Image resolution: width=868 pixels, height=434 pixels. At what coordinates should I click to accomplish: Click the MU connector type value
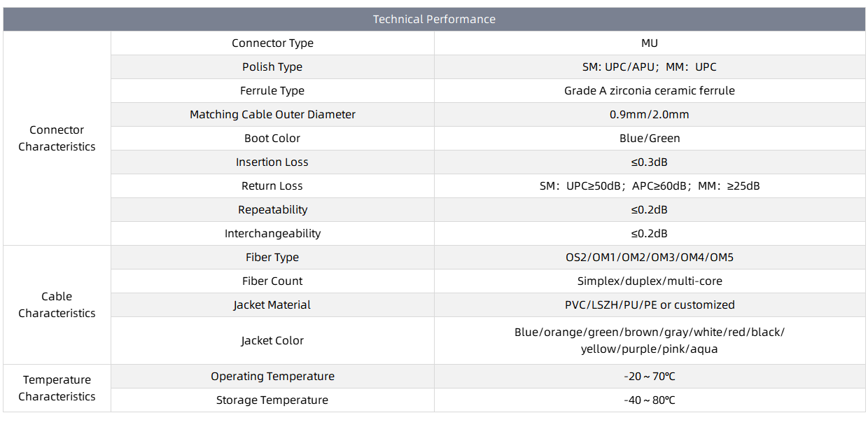(x=649, y=43)
